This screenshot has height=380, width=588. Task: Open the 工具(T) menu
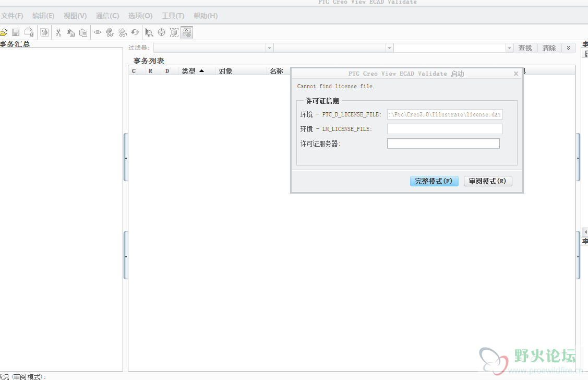[x=173, y=16]
